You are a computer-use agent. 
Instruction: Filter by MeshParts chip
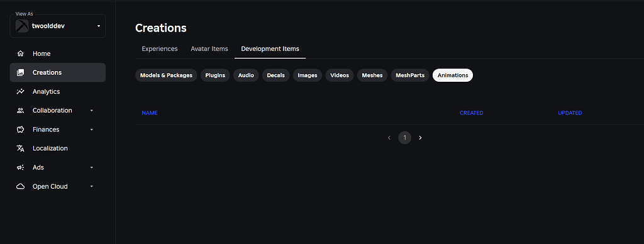(410, 75)
